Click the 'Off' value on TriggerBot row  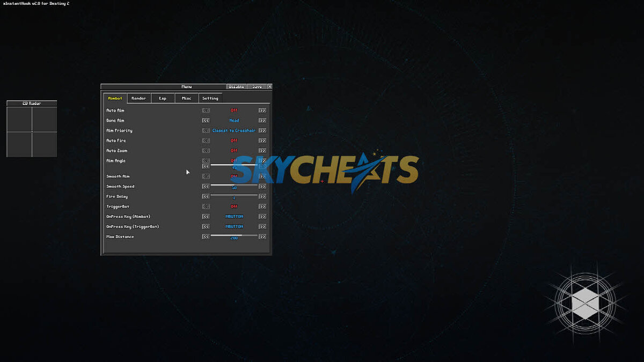click(234, 206)
